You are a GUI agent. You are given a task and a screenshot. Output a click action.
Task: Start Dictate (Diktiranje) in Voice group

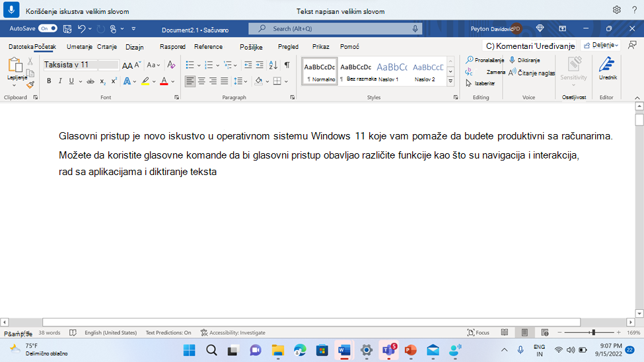coord(524,60)
